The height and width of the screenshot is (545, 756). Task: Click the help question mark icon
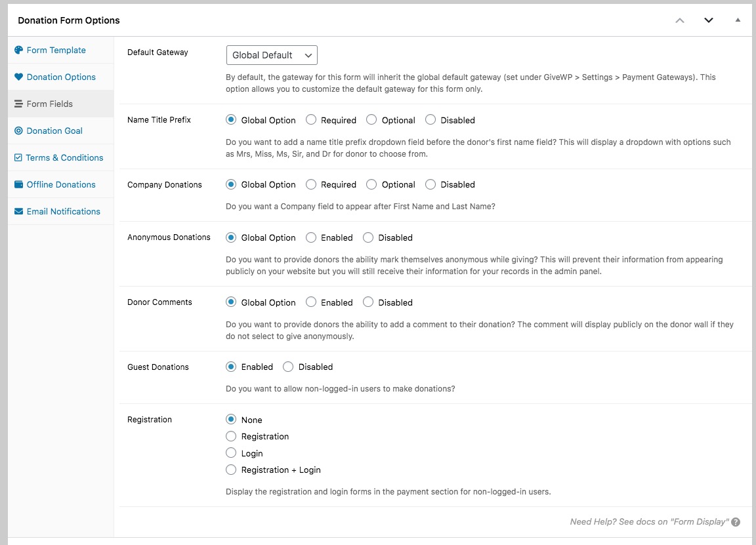coord(736,522)
